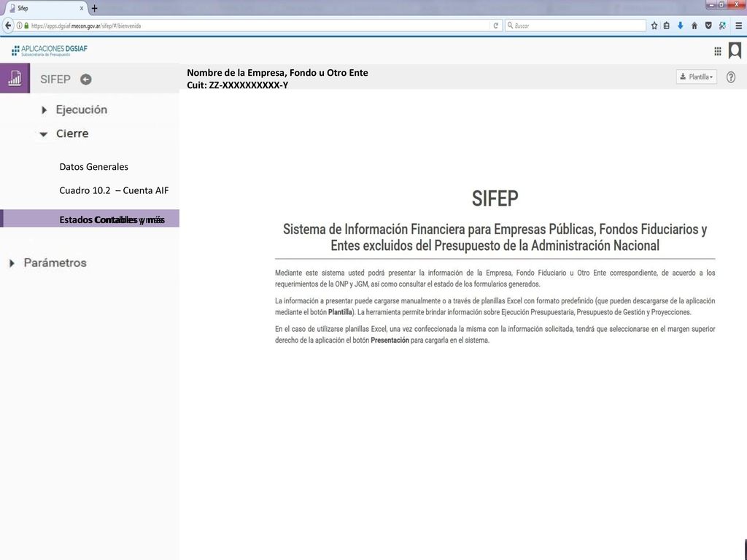The image size is (747, 560).
Task: Go to the browser home icon
Action: point(694,26)
